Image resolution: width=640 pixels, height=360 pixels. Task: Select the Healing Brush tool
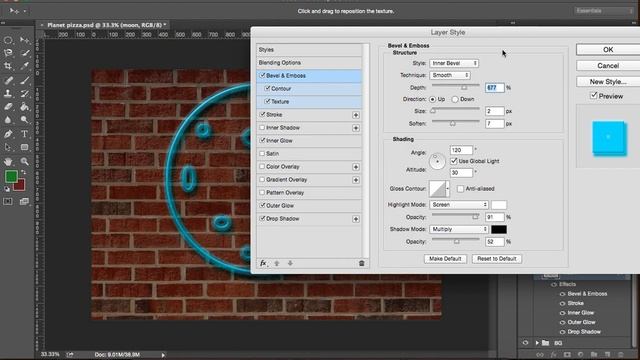tap(8, 80)
